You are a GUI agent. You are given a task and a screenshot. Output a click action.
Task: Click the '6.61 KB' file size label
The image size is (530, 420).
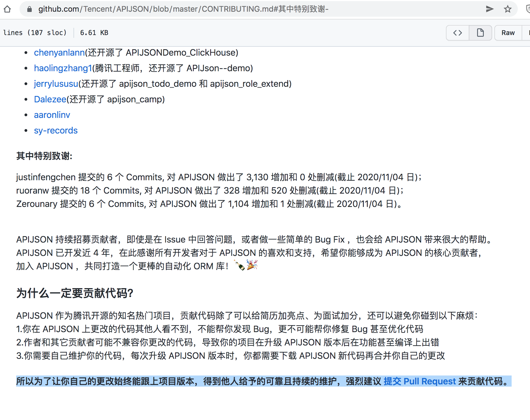click(94, 33)
